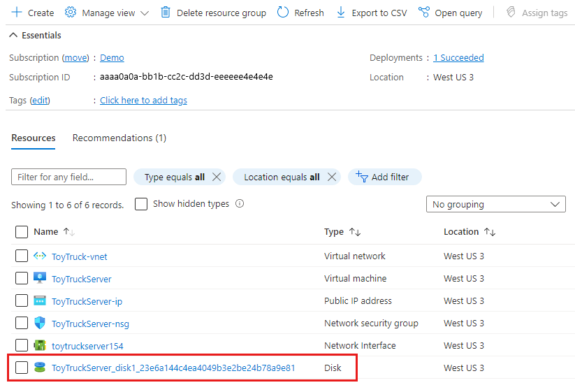
Task: Click the Tags edit link
Action: (40, 100)
